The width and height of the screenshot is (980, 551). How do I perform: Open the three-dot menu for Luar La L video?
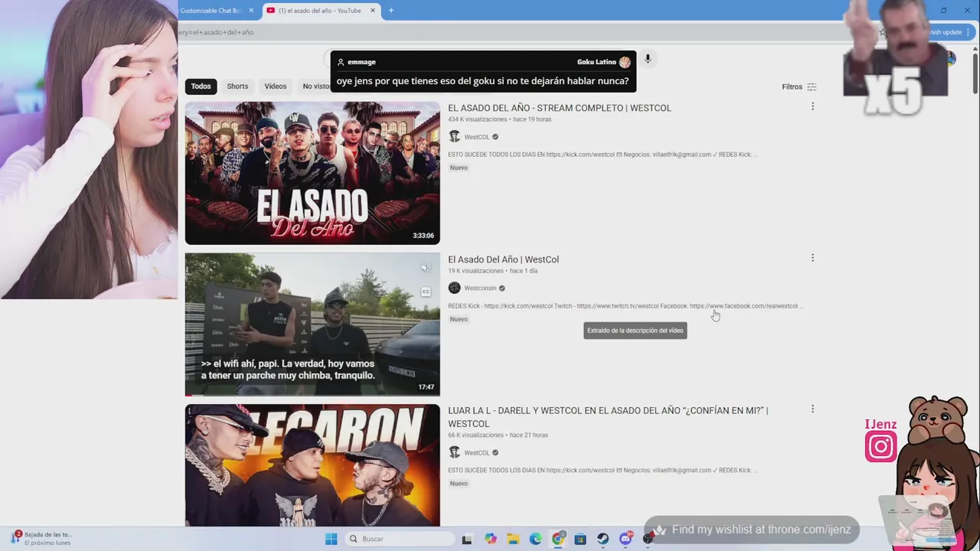tap(812, 409)
